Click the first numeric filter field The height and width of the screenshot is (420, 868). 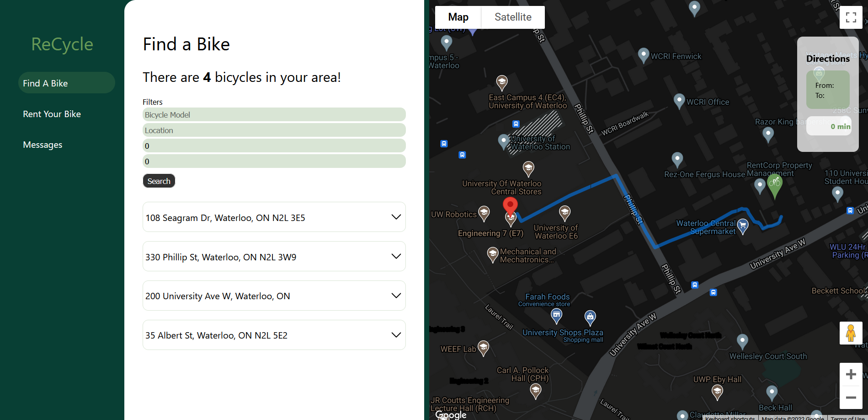click(x=274, y=145)
